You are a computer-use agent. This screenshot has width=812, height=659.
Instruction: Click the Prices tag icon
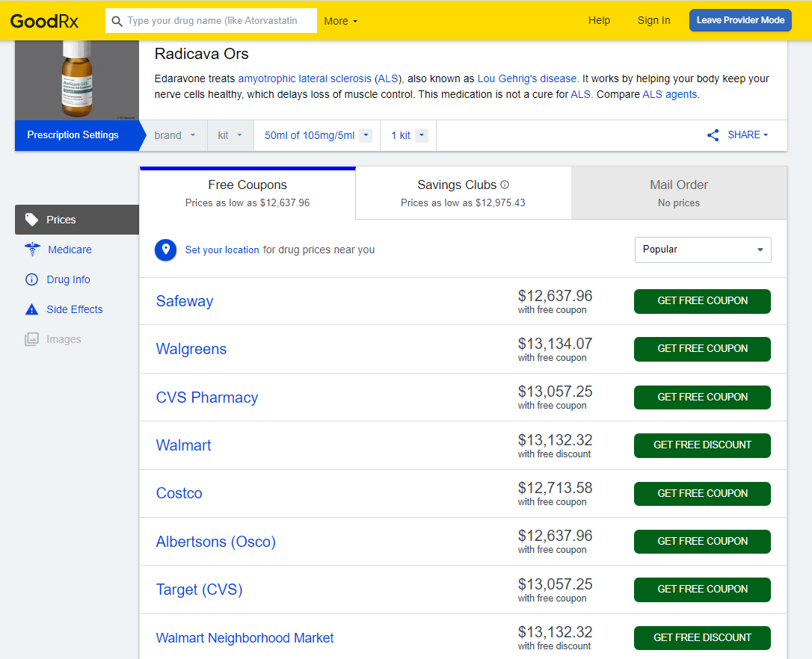(x=31, y=220)
